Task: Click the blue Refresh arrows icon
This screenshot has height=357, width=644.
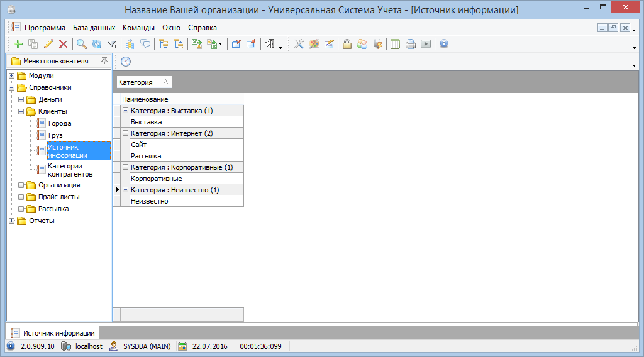Action: (96, 44)
